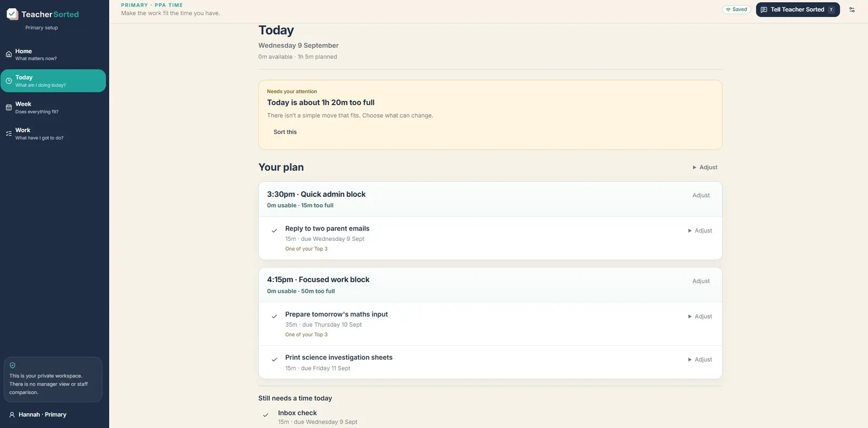Expand Adjust for Reply to two parent emails
This screenshot has height=428, width=868.
tap(700, 231)
